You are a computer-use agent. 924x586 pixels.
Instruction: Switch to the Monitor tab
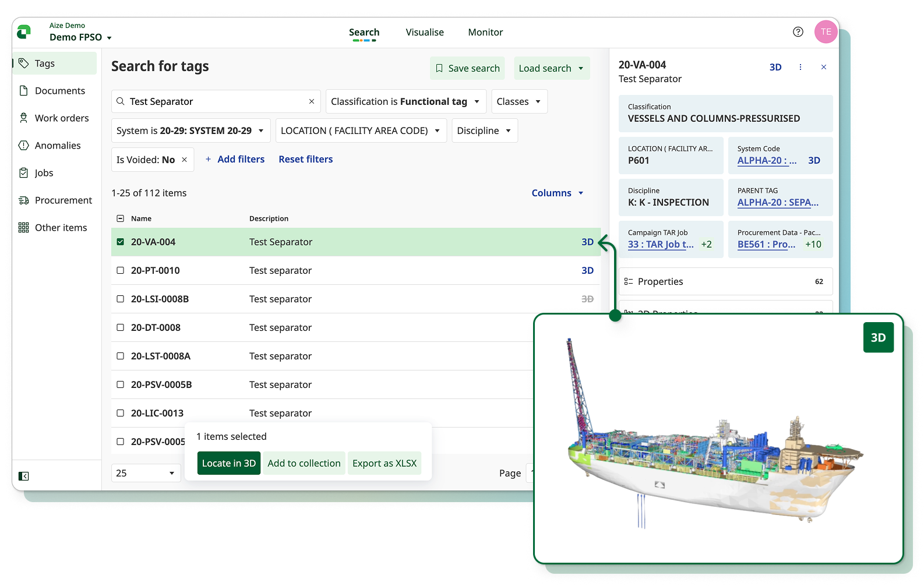click(485, 33)
